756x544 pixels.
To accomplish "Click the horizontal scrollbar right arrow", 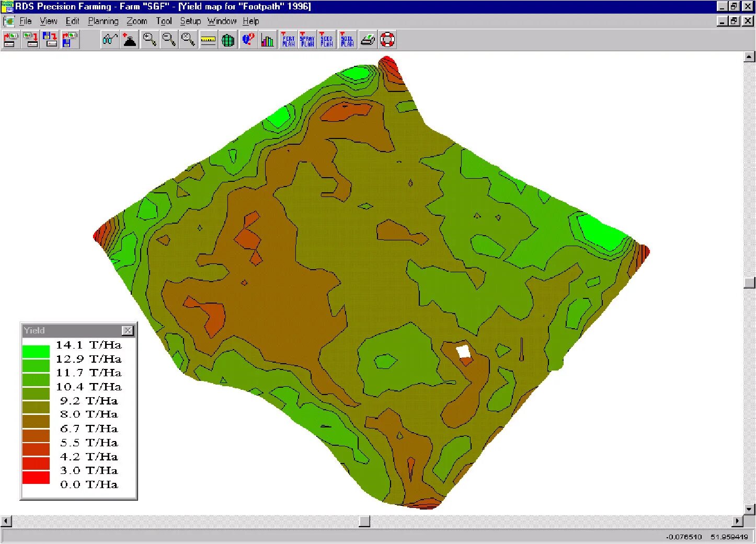I will (x=738, y=521).
